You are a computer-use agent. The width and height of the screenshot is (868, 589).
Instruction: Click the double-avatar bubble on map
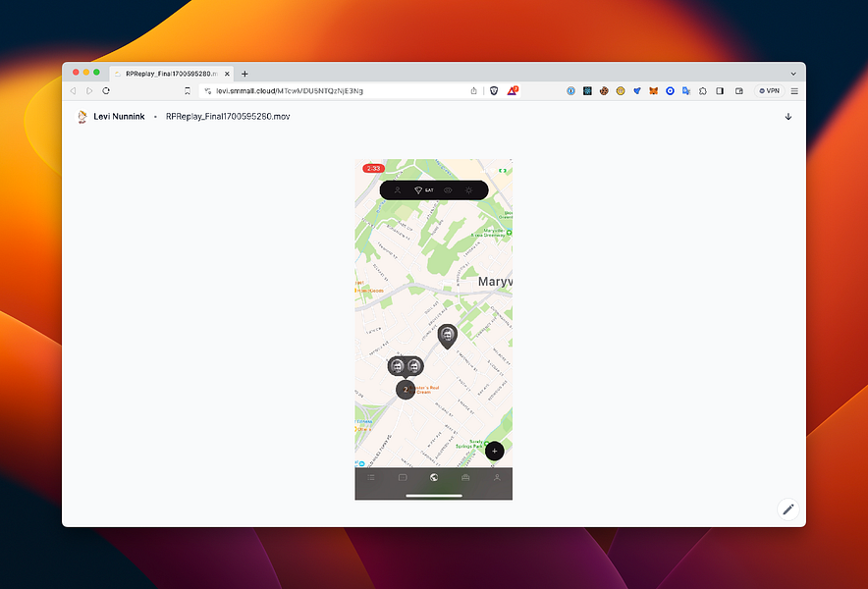point(406,366)
